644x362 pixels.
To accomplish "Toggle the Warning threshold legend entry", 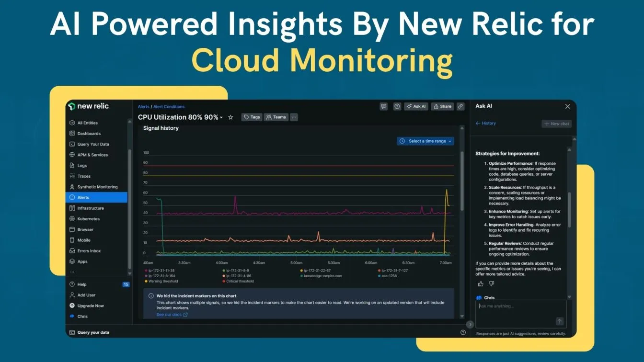I will [x=161, y=281].
